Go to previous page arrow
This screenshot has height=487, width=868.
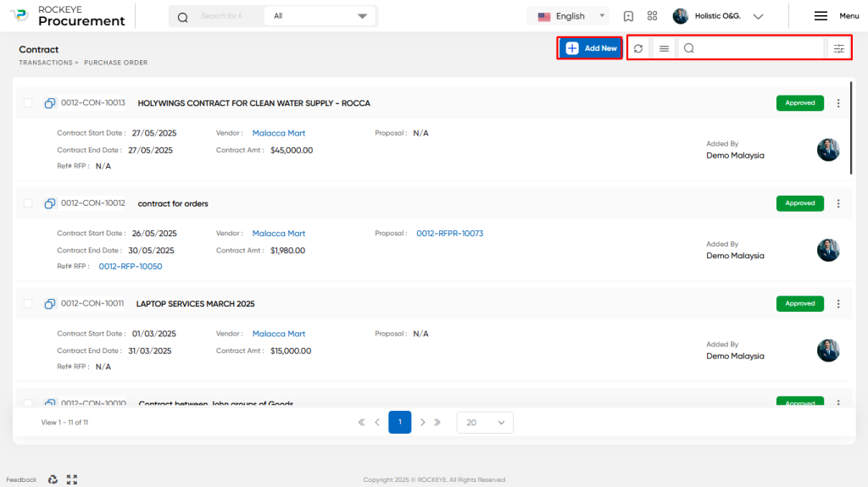point(377,423)
